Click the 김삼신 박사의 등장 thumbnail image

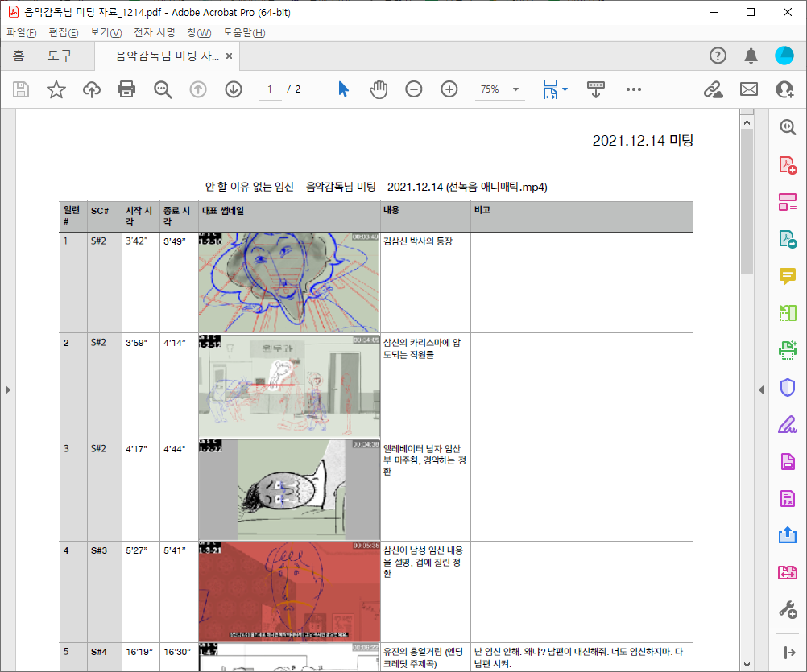click(289, 282)
